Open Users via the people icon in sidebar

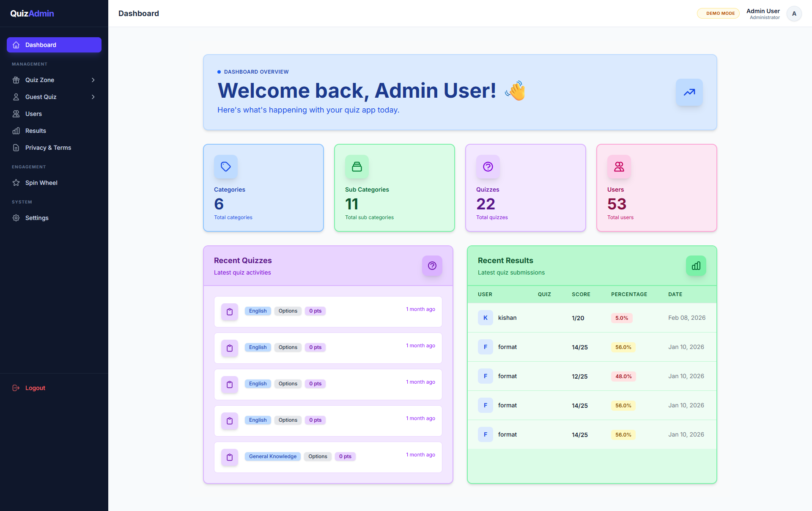pyautogui.click(x=16, y=114)
